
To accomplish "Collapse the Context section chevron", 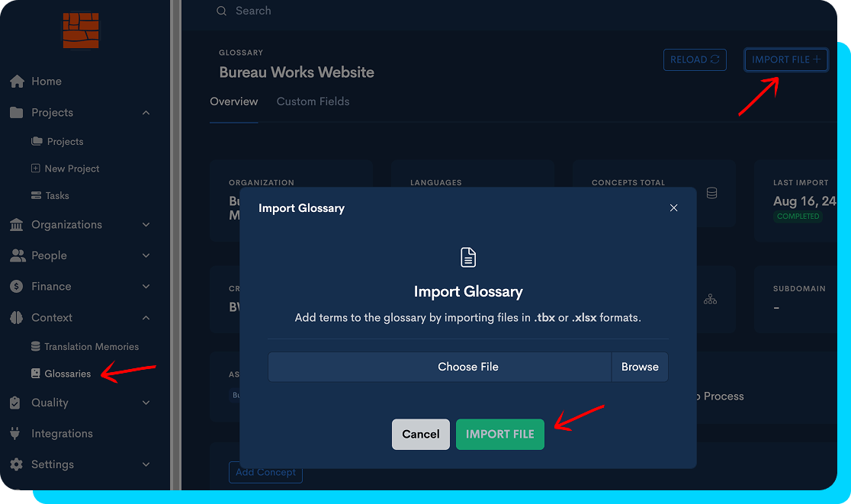I will click(146, 317).
